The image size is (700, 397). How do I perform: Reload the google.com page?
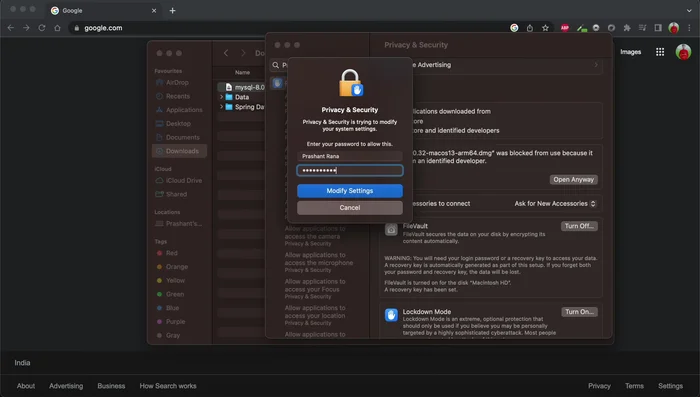(42, 28)
